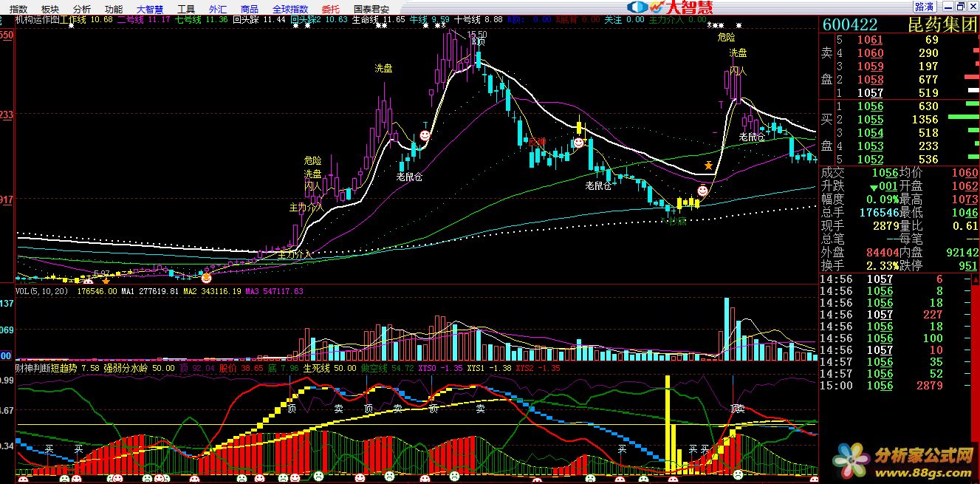Click the 洗盘 label above the middle rally
This screenshot has height=484, width=980.
383,68
